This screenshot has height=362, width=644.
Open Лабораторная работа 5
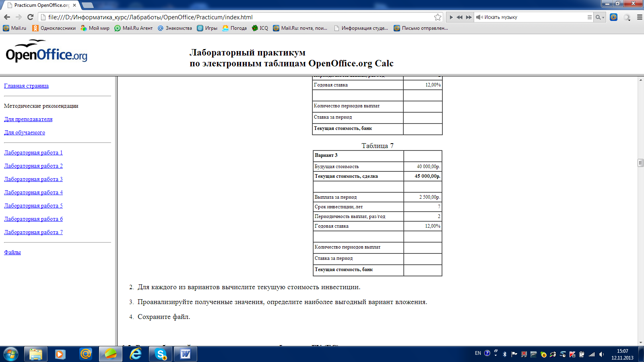point(33,206)
